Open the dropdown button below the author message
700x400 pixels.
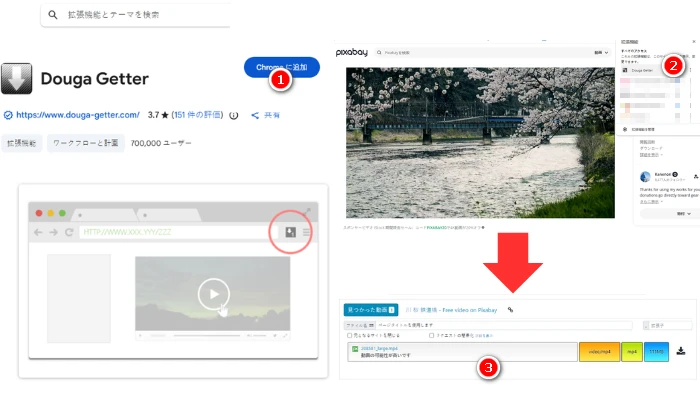(x=670, y=214)
